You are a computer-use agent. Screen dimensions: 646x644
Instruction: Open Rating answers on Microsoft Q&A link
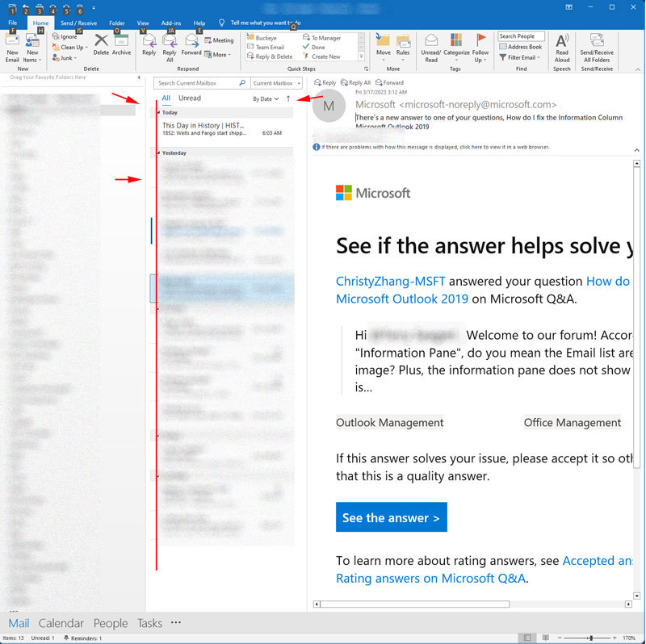[430, 579]
